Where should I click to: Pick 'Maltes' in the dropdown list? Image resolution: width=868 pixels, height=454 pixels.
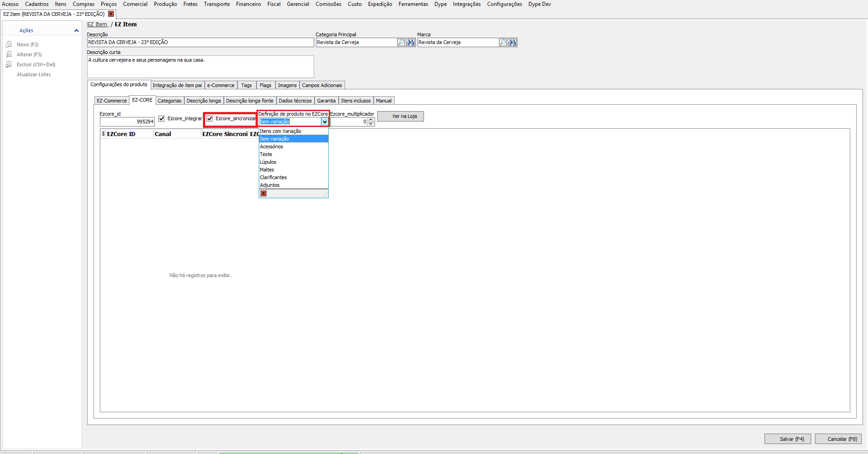click(293, 170)
